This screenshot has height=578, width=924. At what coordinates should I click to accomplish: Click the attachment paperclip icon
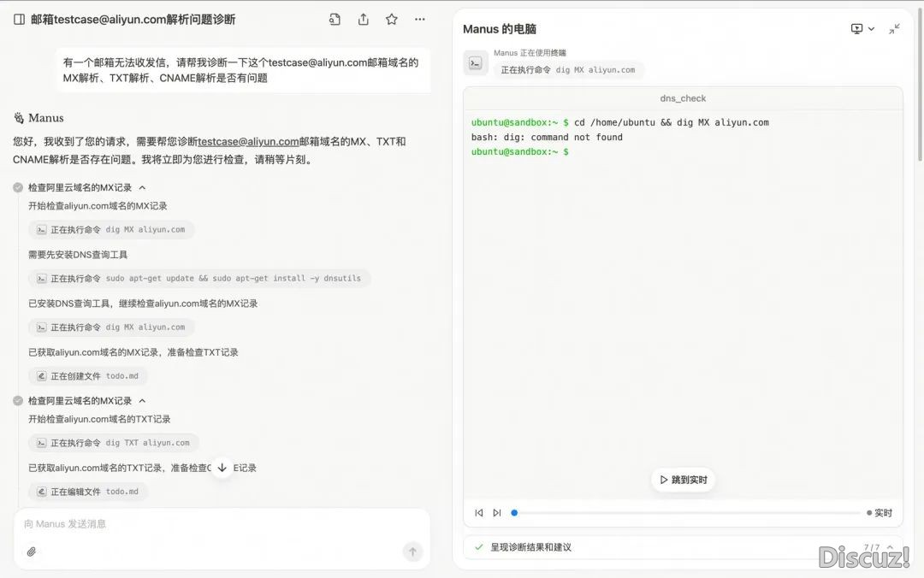[x=32, y=551]
